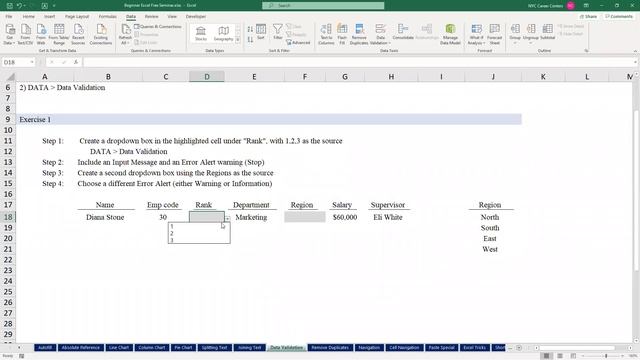The height and width of the screenshot is (360, 640).
Task: Open the Comments pane
Action: (619, 17)
